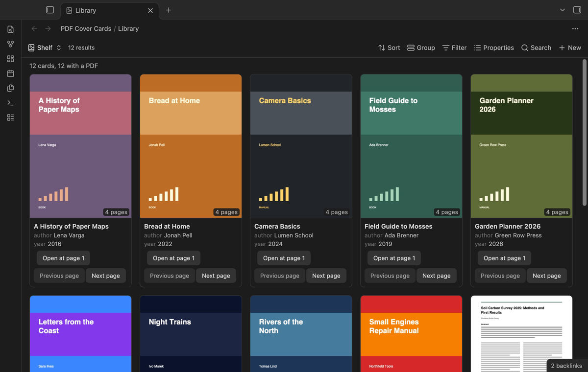588x372 pixels.
Task: Click the Search magnifier in the toolbar
Action: pos(536,47)
